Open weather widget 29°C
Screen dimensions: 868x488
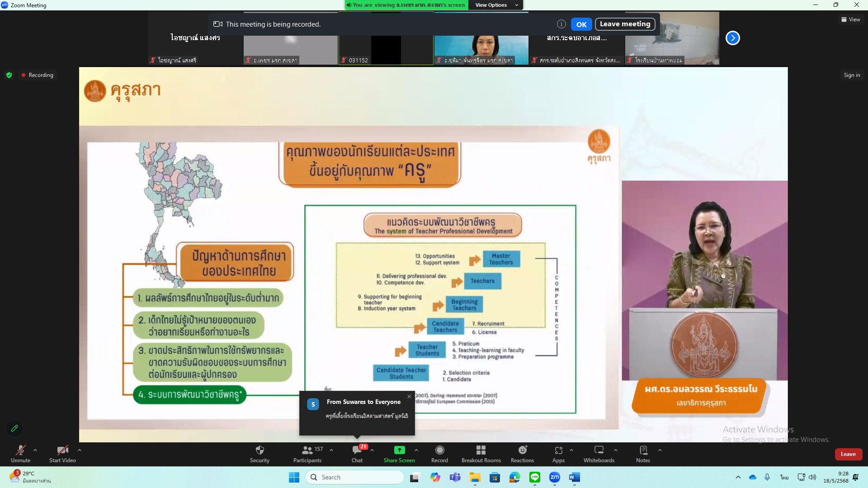coord(30,477)
